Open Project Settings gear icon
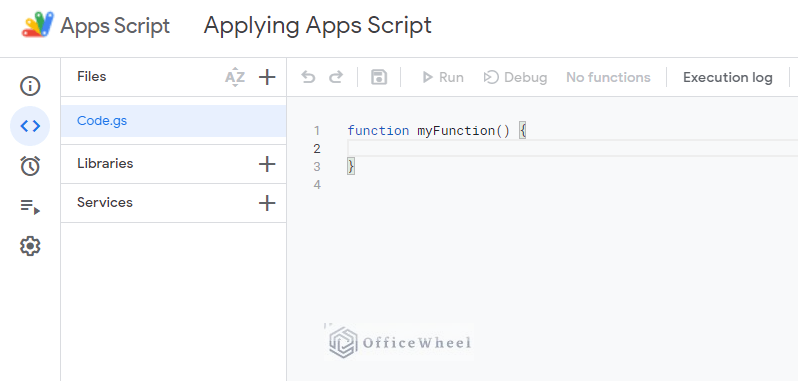 coord(30,246)
